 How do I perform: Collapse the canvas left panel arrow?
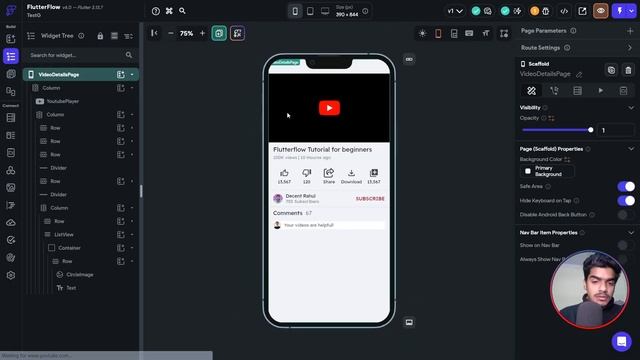tap(154, 33)
